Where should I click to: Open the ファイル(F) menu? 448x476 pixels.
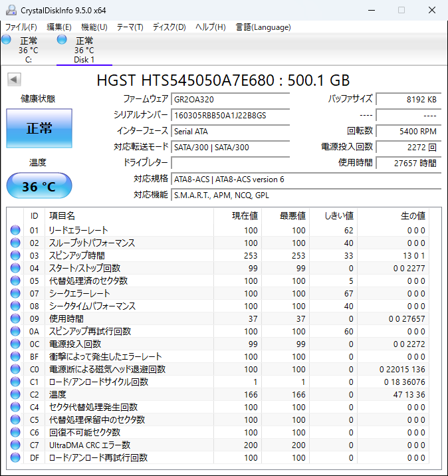[21, 27]
